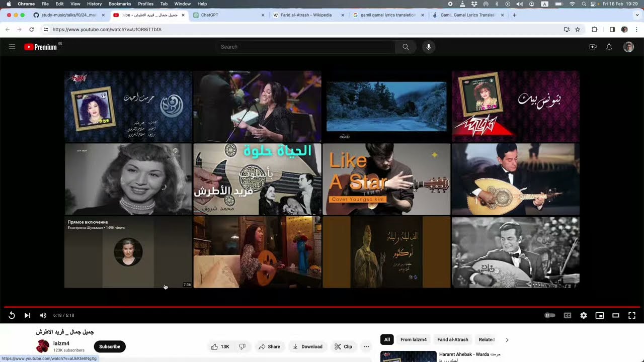Reload the current page
This screenshot has height=362, width=644.
pyautogui.click(x=31, y=30)
